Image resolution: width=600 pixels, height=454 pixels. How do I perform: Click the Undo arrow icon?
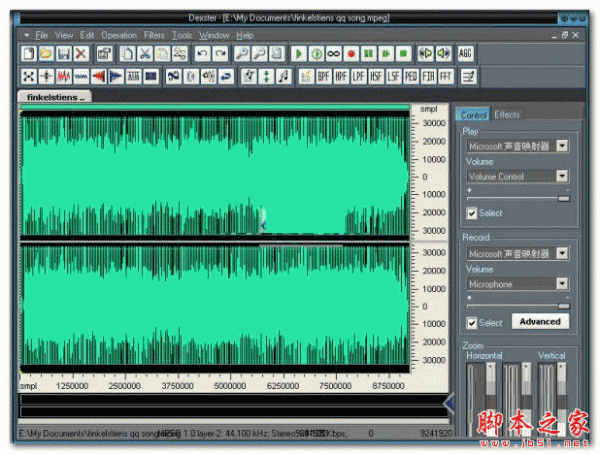[203, 53]
